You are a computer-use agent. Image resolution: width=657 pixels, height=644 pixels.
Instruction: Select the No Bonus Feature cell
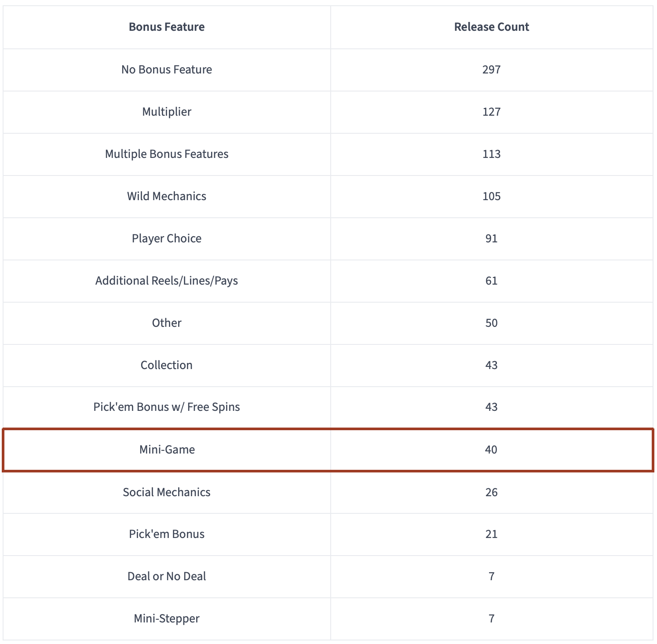click(x=167, y=70)
